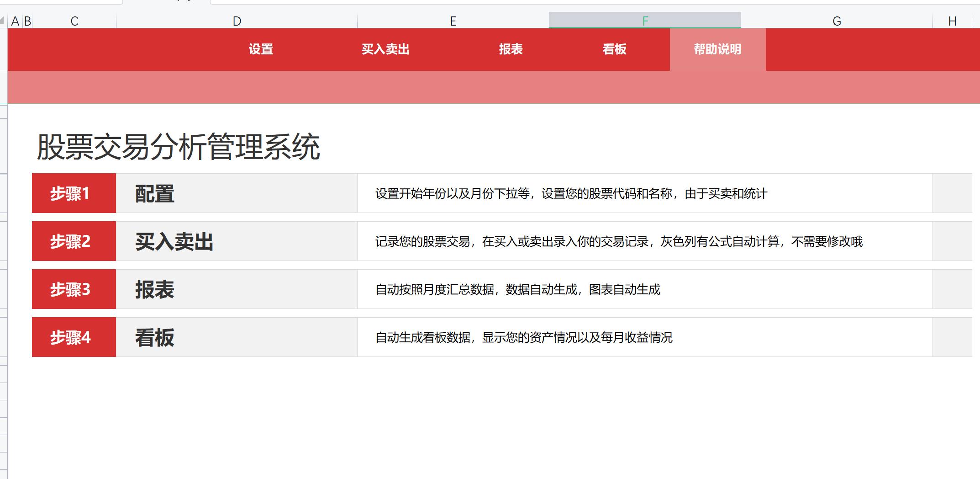Click the 步骤3 red label
This screenshot has width=980, height=479.
pyautogui.click(x=73, y=289)
